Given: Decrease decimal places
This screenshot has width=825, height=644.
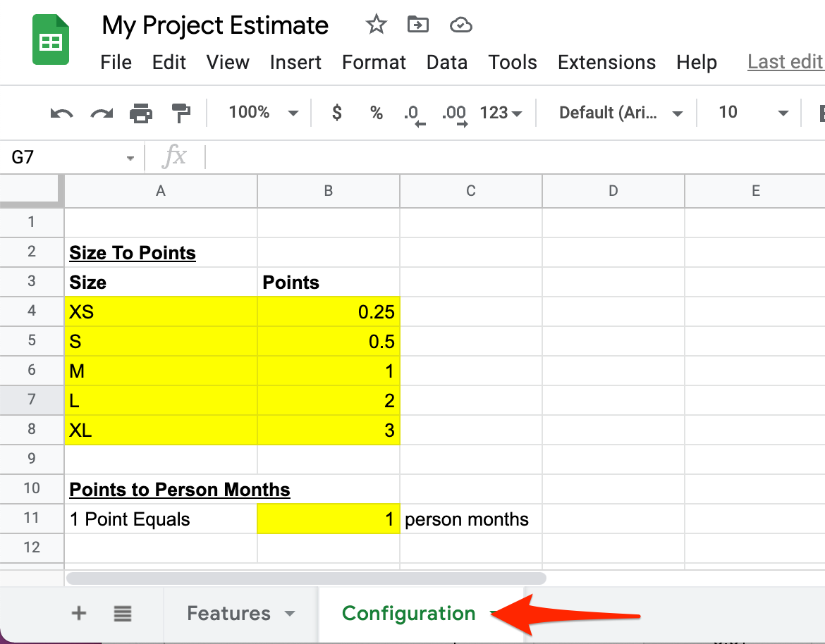Looking at the screenshot, I should click(415, 113).
